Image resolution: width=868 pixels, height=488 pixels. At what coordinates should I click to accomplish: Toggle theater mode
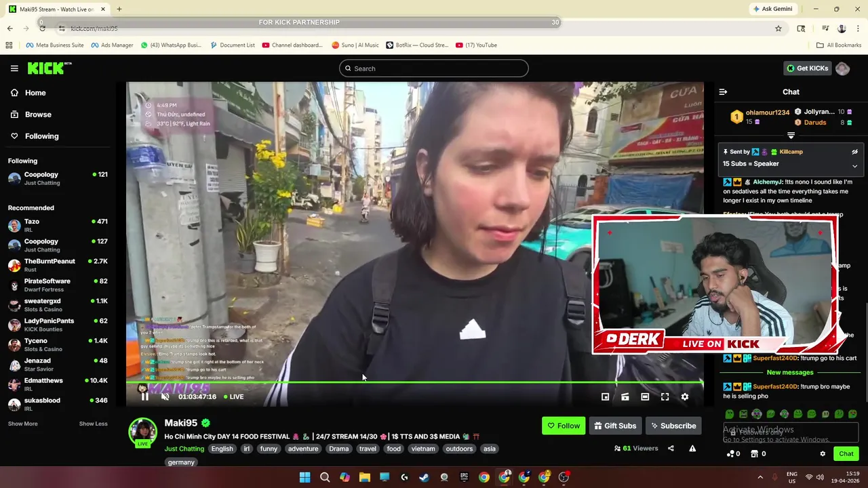click(x=645, y=396)
